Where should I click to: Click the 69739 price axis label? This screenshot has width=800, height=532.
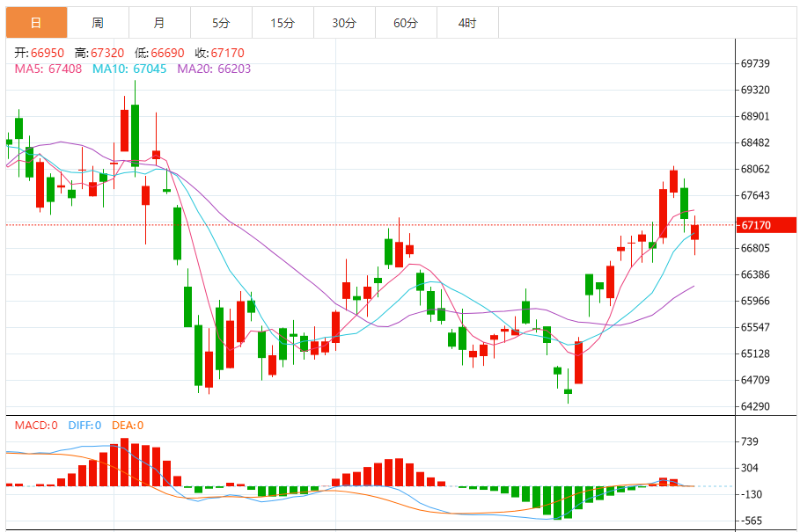tap(755, 63)
